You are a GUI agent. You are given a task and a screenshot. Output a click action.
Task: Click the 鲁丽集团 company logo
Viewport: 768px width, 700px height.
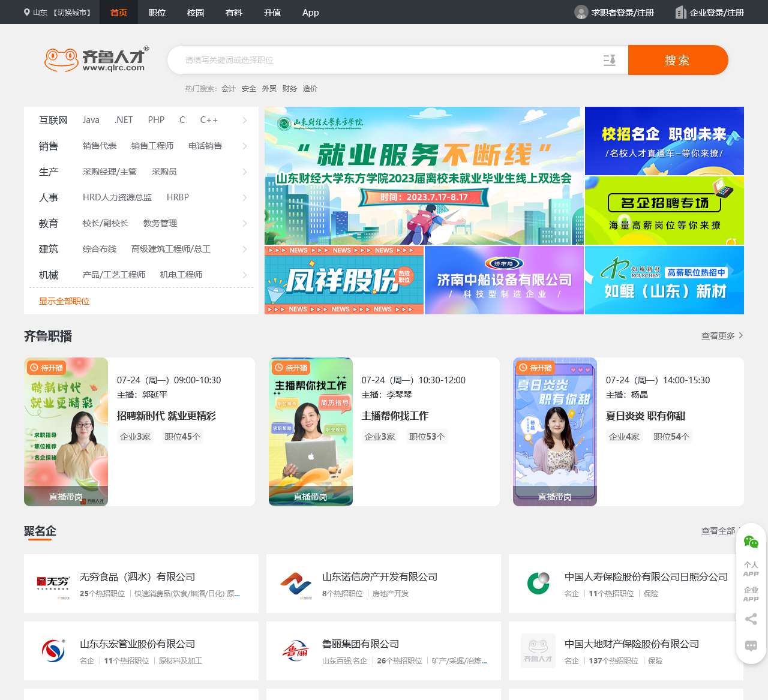tap(295, 651)
